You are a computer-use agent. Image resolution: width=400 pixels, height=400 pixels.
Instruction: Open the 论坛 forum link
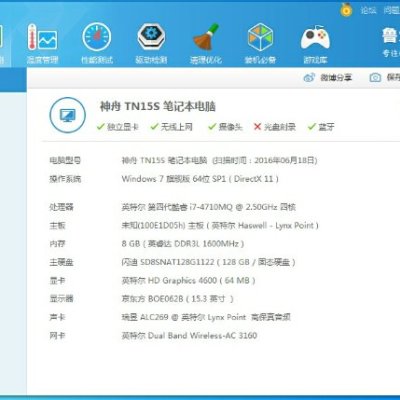pyautogui.click(x=368, y=10)
